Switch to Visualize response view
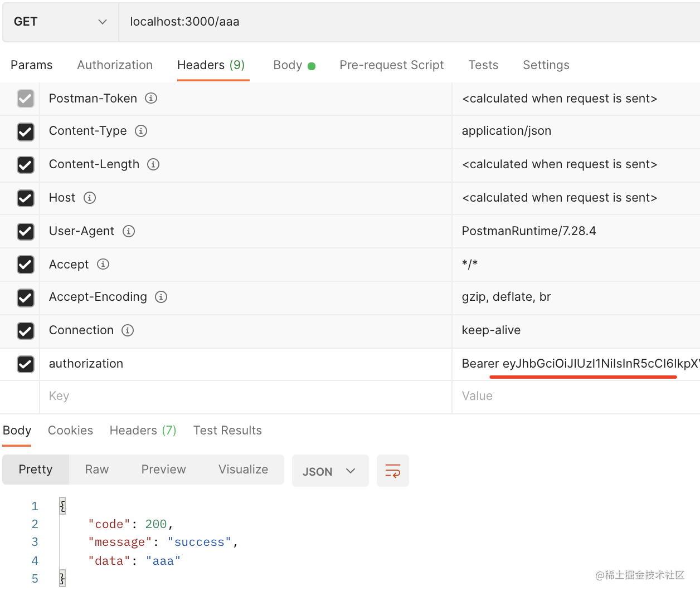 click(x=243, y=470)
